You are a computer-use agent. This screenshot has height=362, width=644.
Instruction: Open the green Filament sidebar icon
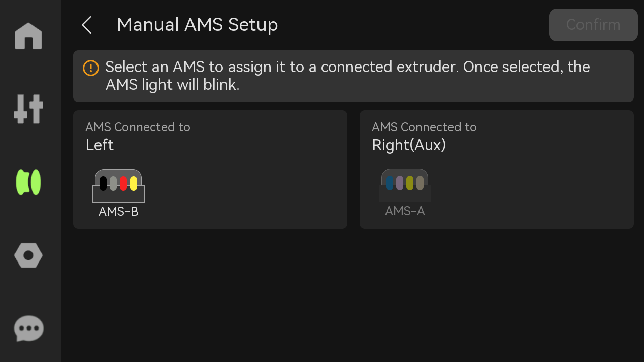click(x=28, y=182)
